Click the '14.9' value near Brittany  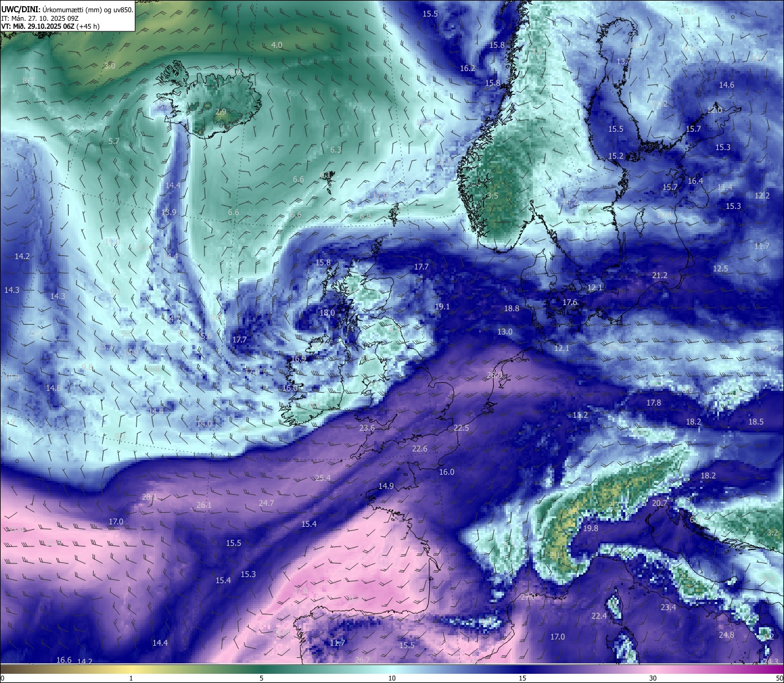[x=386, y=486]
